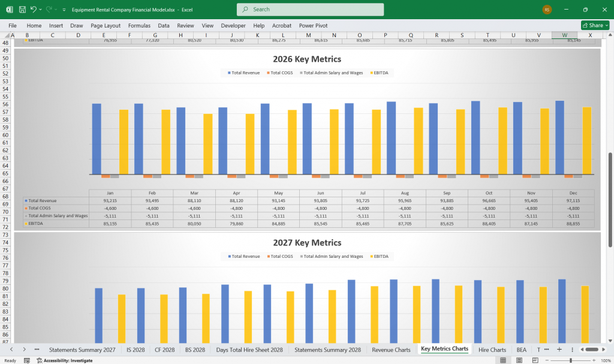
Task: Click inside the Search box
Action: tap(309, 10)
